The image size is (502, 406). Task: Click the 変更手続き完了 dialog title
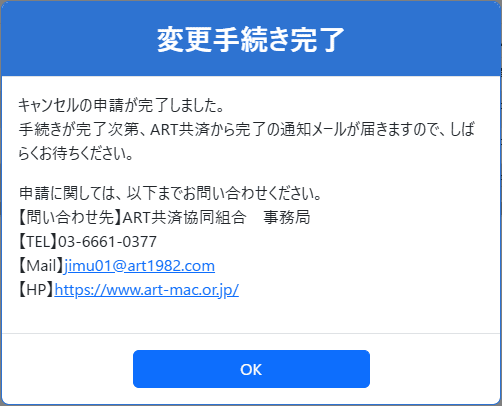click(x=251, y=40)
